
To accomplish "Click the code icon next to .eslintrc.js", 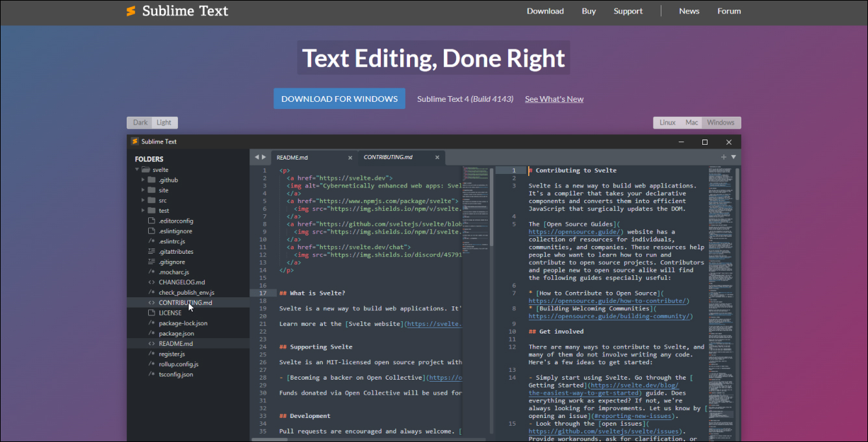I will [151, 241].
